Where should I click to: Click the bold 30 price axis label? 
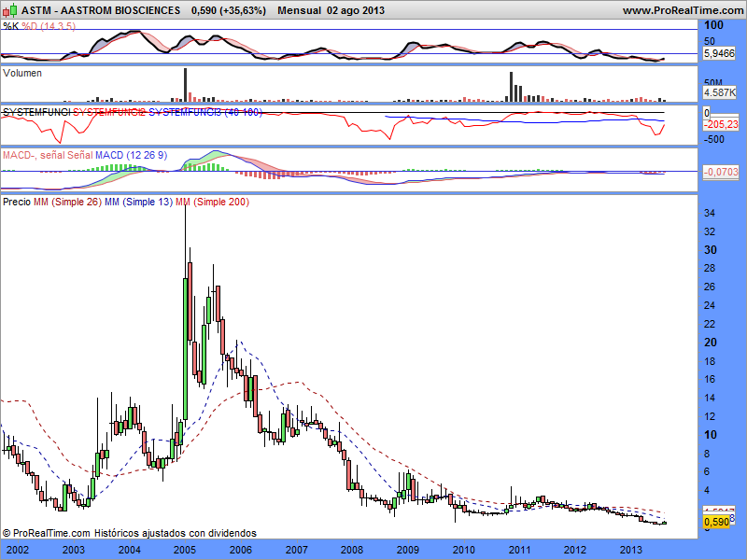coord(711,250)
